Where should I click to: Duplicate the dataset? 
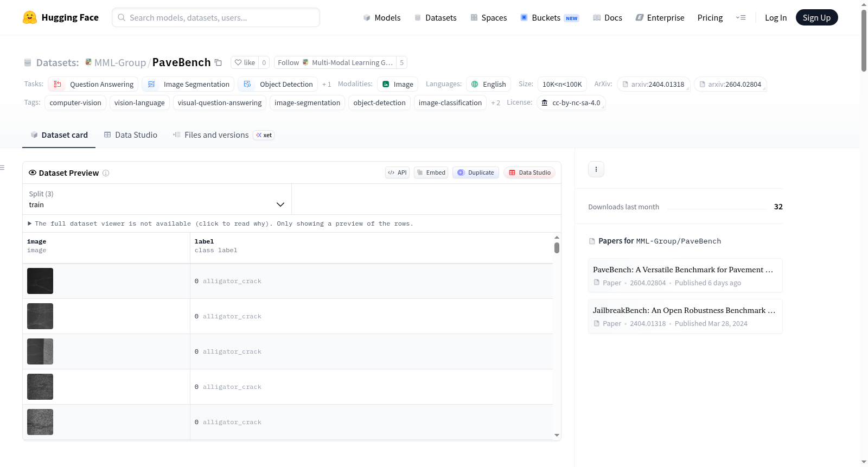[476, 172]
